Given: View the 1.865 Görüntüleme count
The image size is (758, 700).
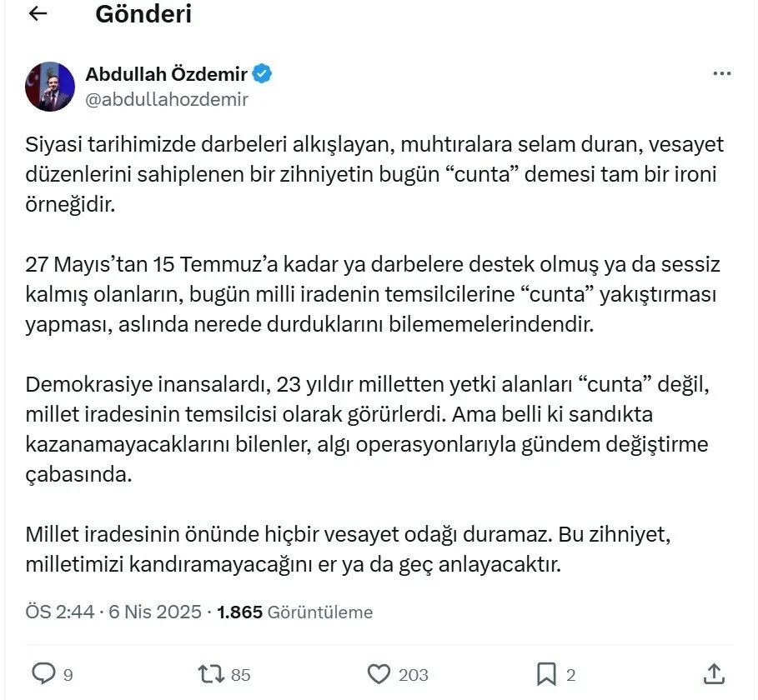Looking at the screenshot, I should [x=294, y=612].
